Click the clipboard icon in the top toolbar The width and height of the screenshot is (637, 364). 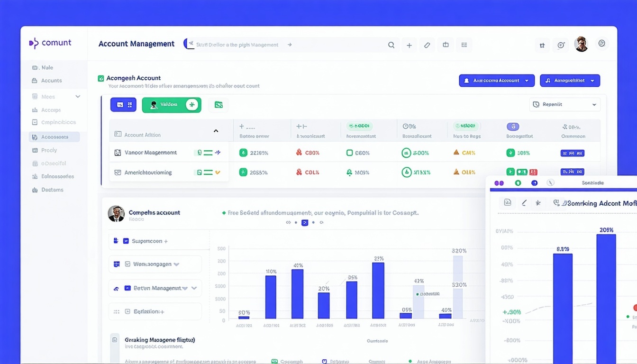point(446,44)
